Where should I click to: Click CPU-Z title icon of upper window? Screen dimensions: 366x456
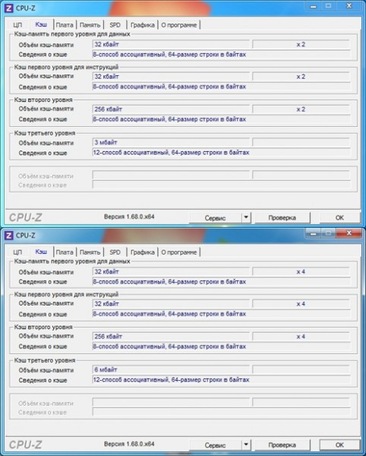pyautogui.click(x=9, y=8)
